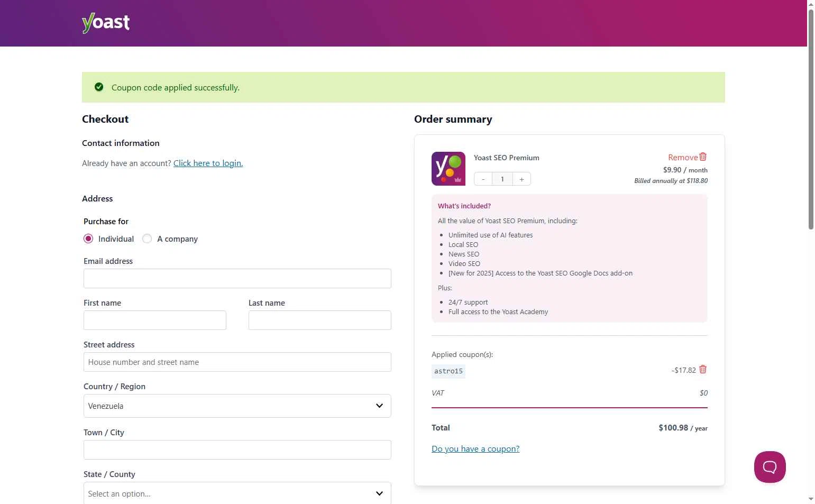The image size is (815, 504).
Task: Click the $9.90 / month price
Action: tap(685, 170)
